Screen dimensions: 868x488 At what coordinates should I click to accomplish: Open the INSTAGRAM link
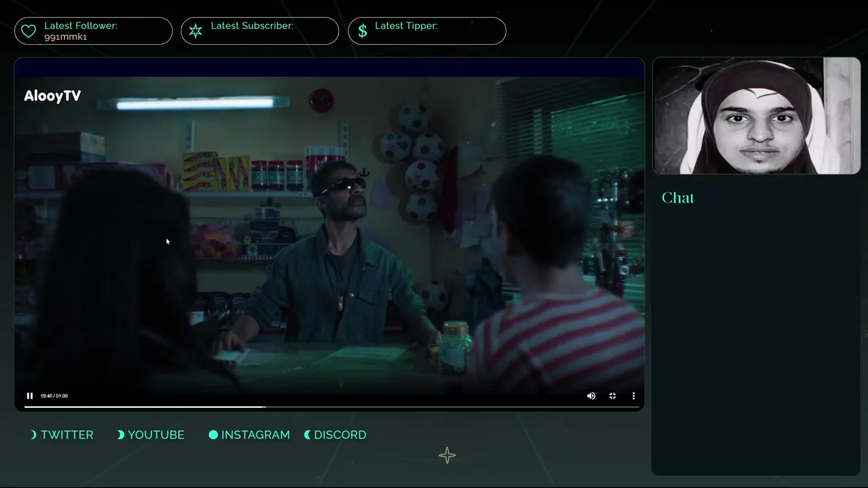256,434
